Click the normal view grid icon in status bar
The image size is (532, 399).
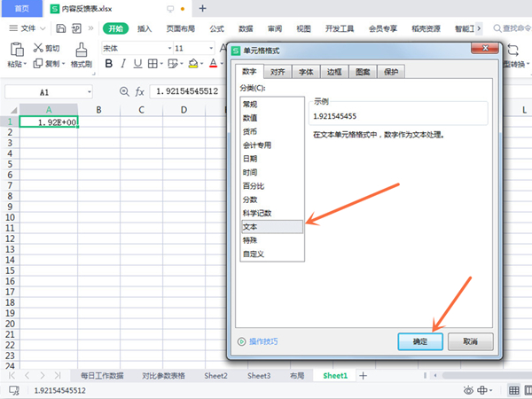pyautogui.click(x=513, y=390)
